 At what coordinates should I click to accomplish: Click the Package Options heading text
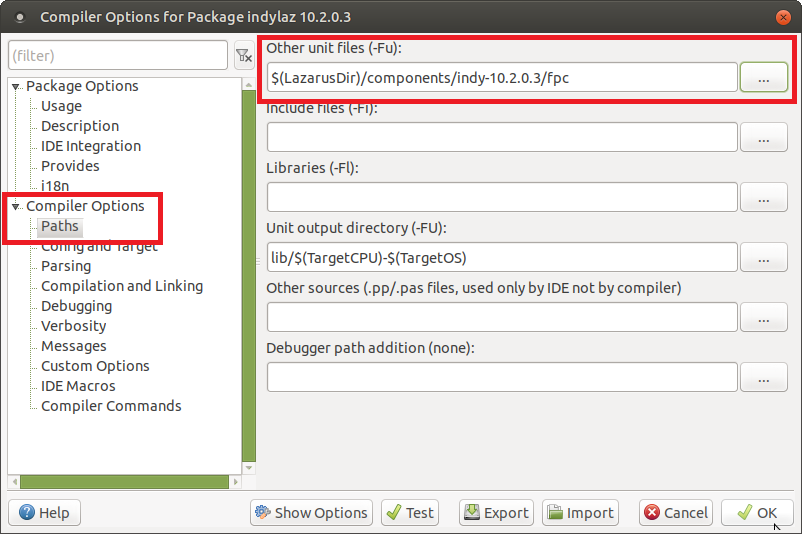[82, 86]
